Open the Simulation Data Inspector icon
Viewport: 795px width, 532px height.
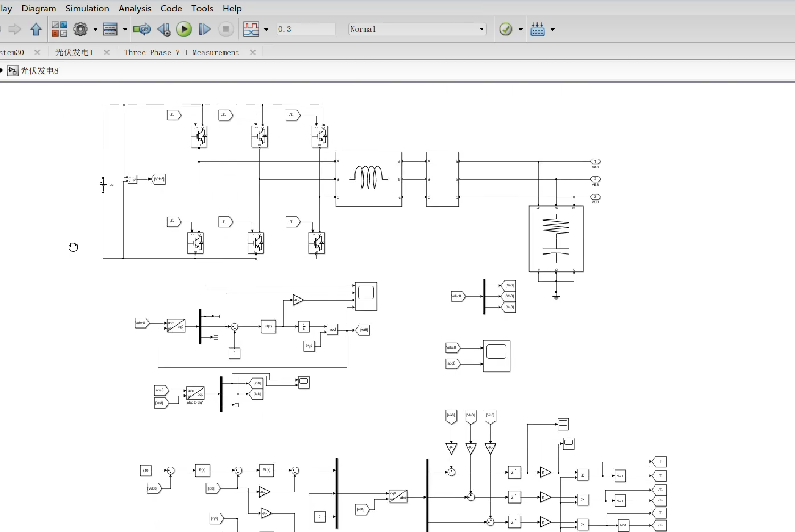251,29
